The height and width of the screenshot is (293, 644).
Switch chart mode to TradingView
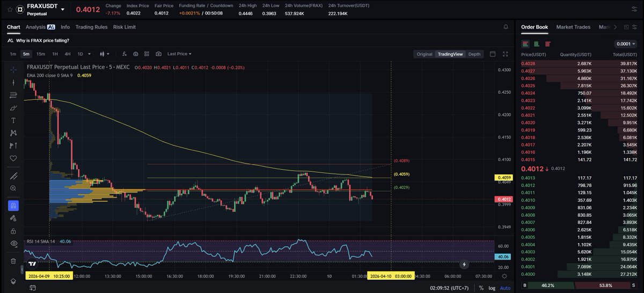(450, 54)
